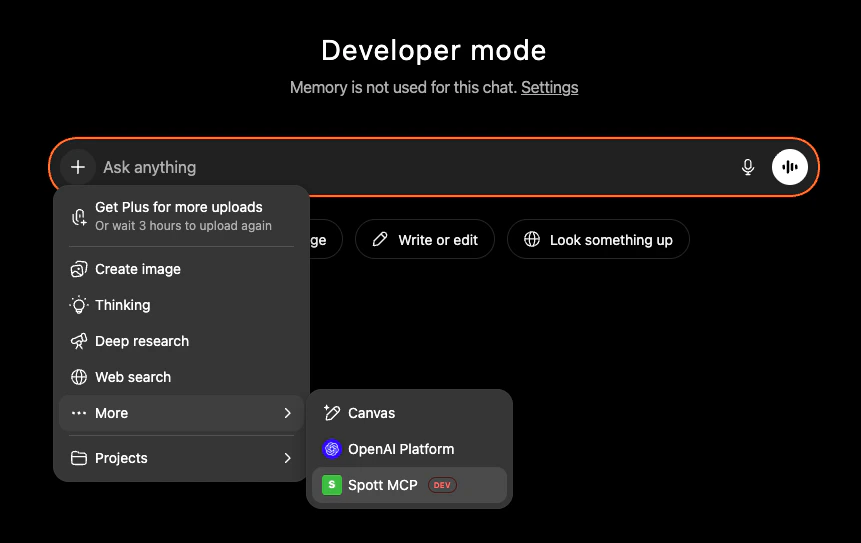Click the paperclip upload icon
Image resolution: width=861 pixels, height=543 pixels.
point(79,217)
